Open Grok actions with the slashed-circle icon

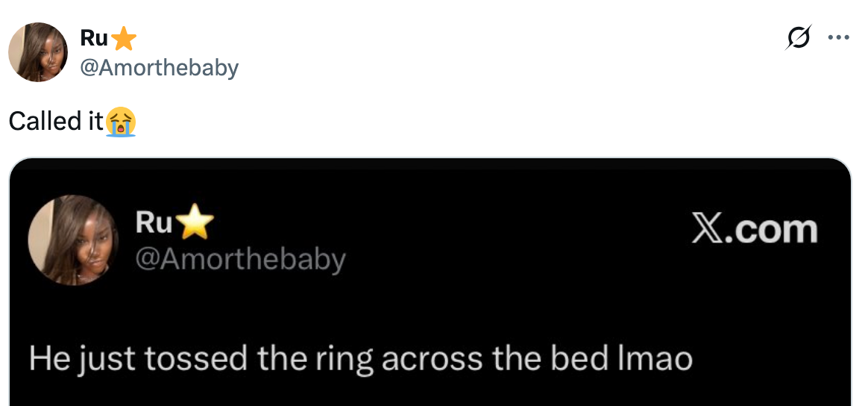798,38
